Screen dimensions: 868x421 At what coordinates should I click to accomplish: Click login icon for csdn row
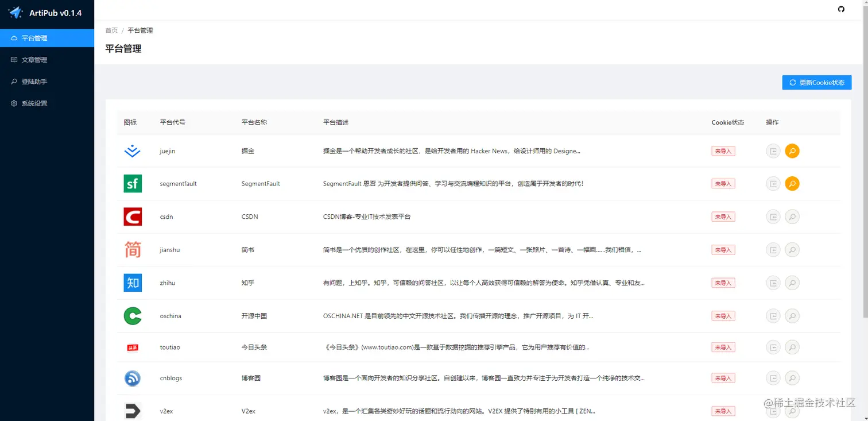coord(773,217)
